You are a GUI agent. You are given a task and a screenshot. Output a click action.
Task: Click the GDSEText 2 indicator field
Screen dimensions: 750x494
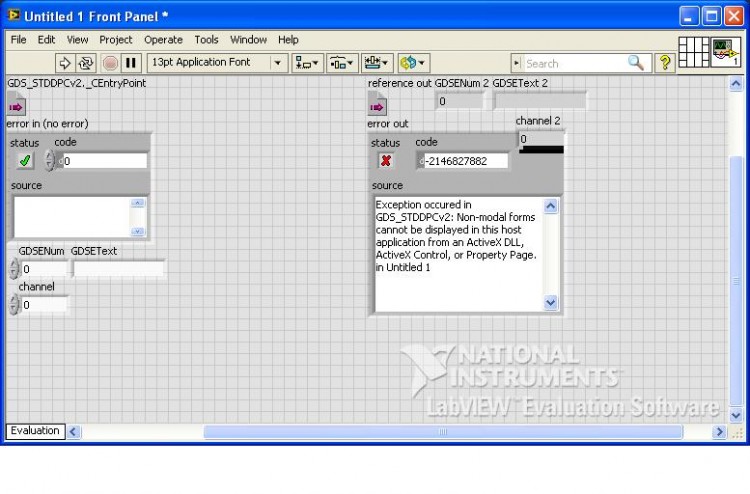click(540, 101)
